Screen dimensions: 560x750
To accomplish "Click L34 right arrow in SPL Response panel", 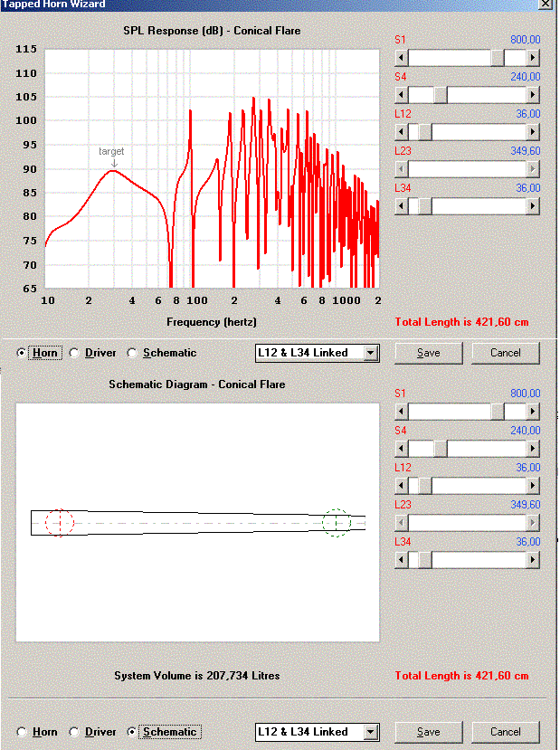I will point(533,206).
